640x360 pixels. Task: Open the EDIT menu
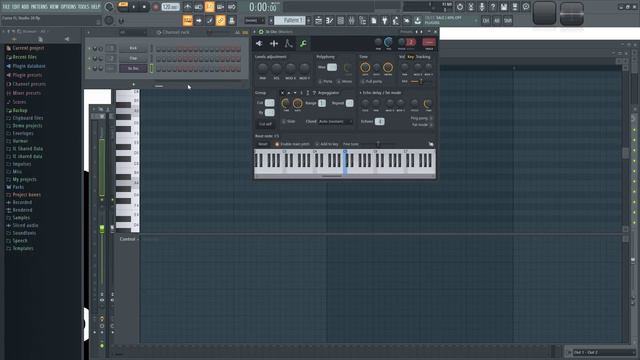16,7
